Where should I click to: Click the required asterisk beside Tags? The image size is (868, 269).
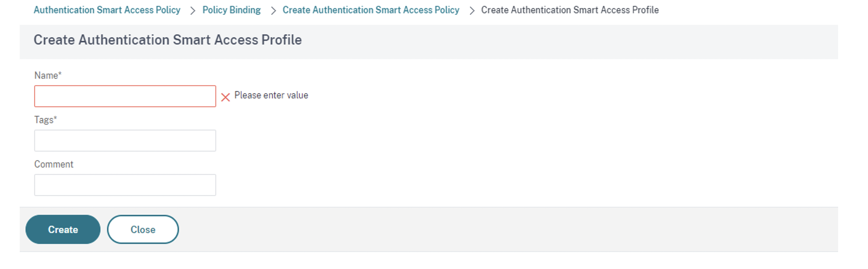click(x=55, y=118)
